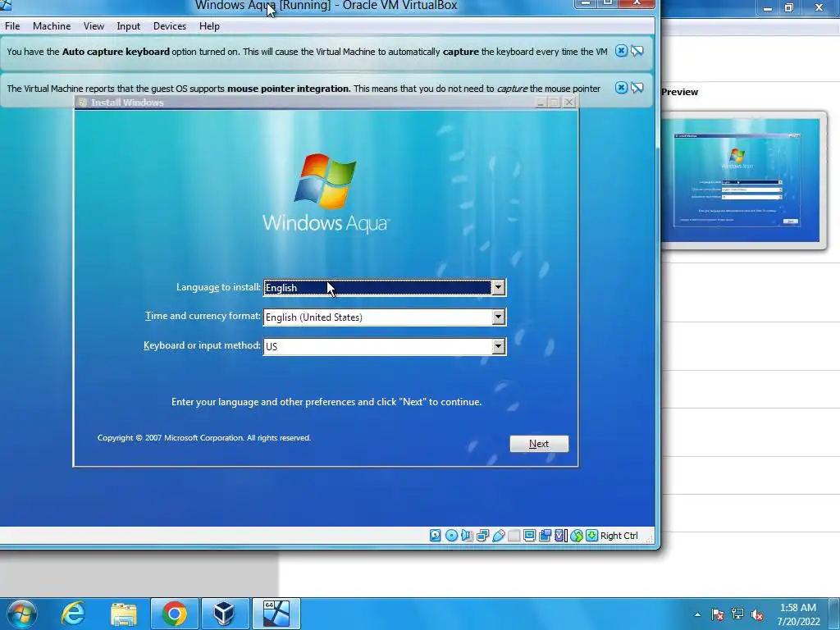Dismiss the mouse pointer integration notification
Image resolution: width=840 pixels, height=630 pixels.
(621, 88)
